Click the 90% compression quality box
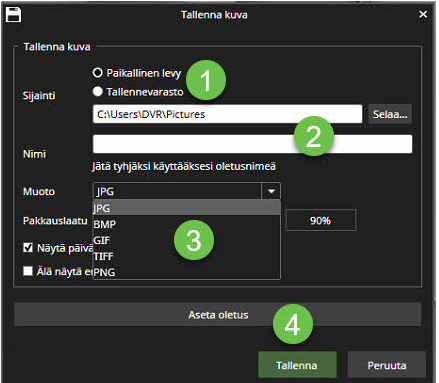The image size is (439, 383). point(321,220)
